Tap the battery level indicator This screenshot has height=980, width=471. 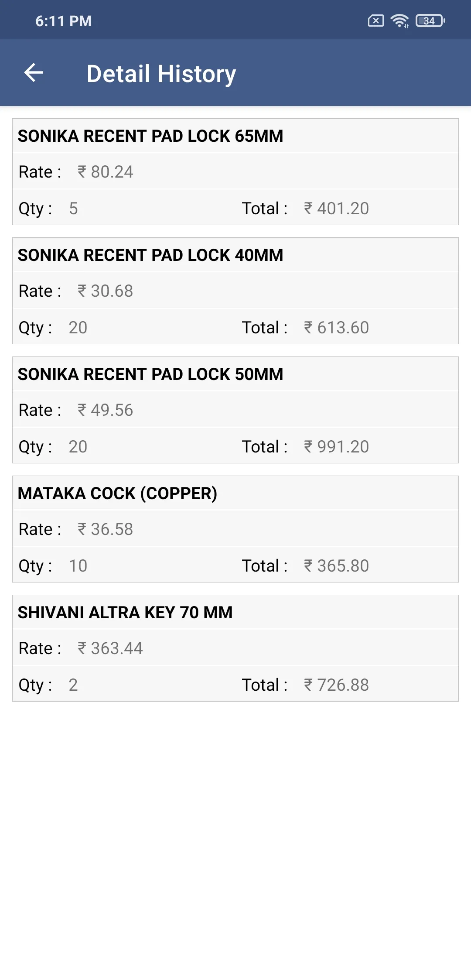430,21
